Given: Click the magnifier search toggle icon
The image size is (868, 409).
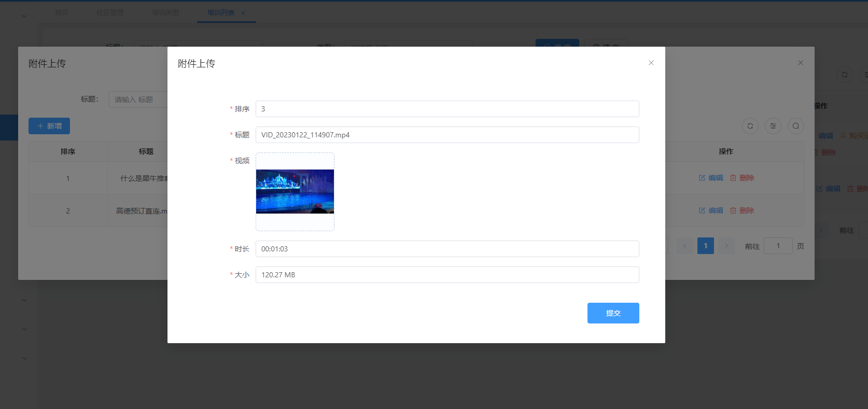Looking at the screenshot, I should (795, 126).
